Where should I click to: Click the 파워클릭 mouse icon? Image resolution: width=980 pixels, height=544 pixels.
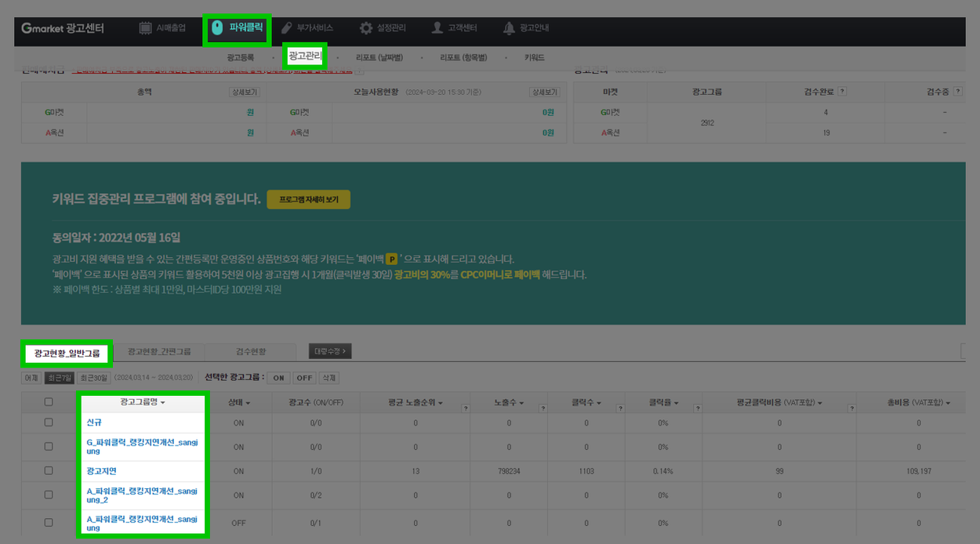(217, 29)
